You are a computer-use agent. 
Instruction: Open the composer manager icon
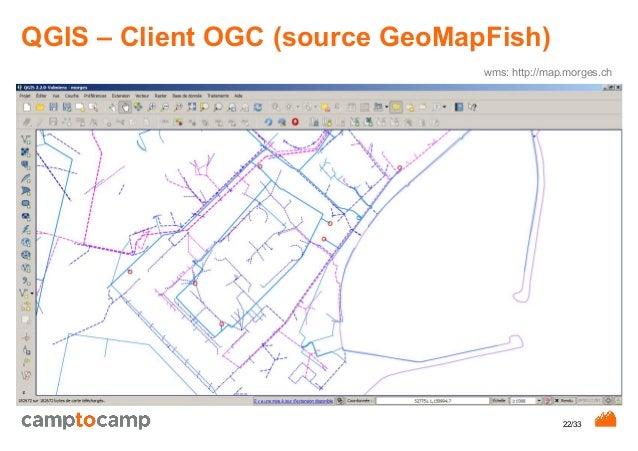pyautogui.click(x=94, y=107)
